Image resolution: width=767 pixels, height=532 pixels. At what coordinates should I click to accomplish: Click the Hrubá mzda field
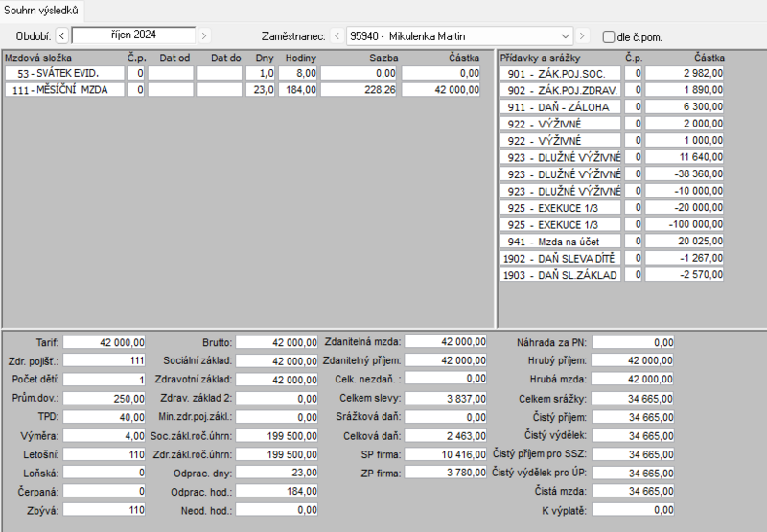(633, 380)
